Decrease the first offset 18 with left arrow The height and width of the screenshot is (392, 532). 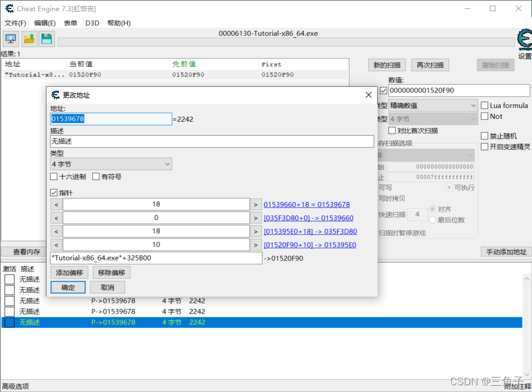tap(56, 205)
